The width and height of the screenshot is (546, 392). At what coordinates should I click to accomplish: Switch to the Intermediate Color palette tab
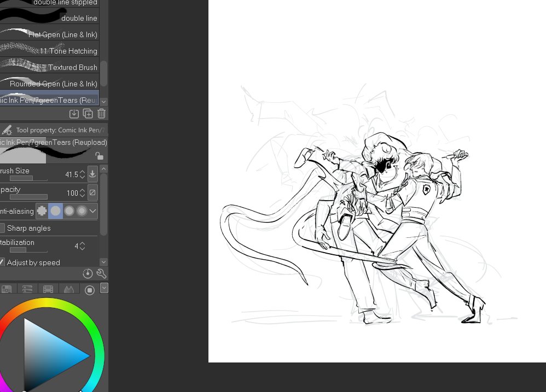click(68, 289)
